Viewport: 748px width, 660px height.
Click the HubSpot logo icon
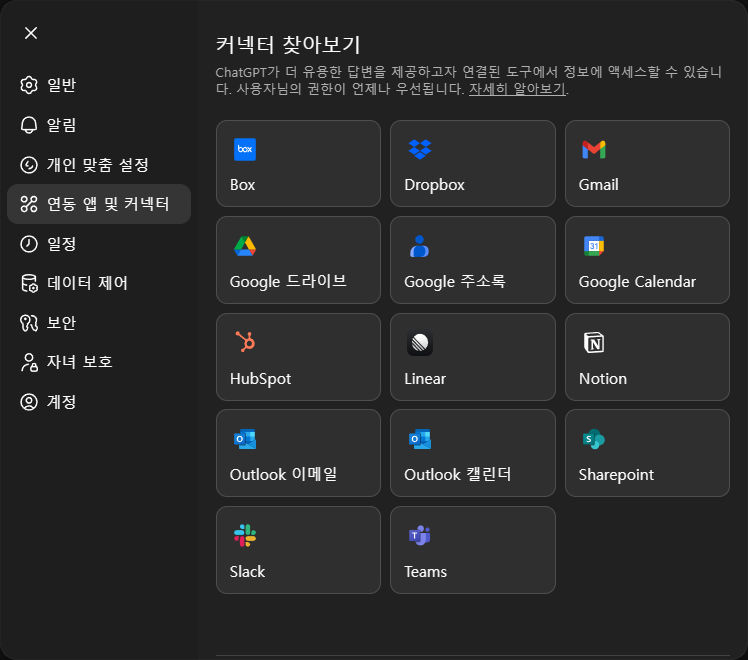[x=245, y=341]
